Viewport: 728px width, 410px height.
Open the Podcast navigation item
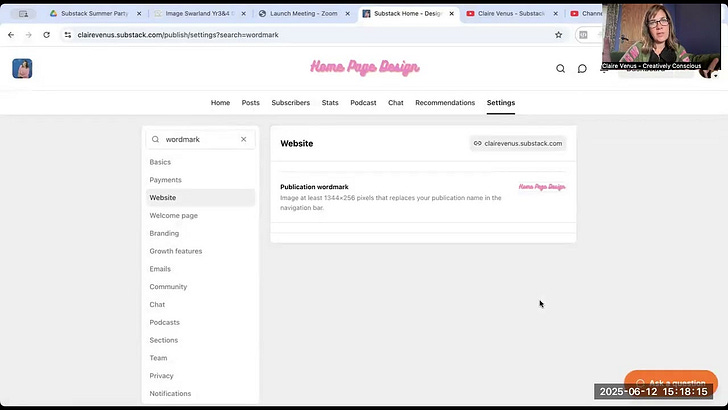point(363,103)
